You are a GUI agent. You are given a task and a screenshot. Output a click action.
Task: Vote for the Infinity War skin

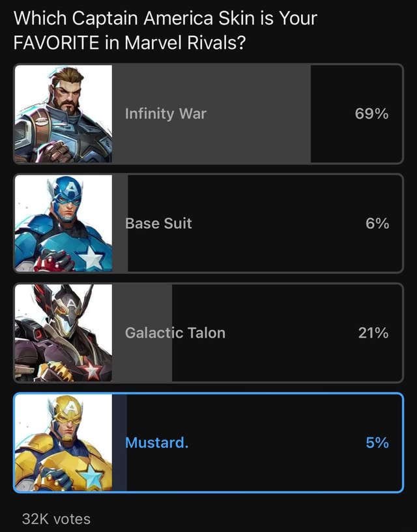[x=208, y=113]
